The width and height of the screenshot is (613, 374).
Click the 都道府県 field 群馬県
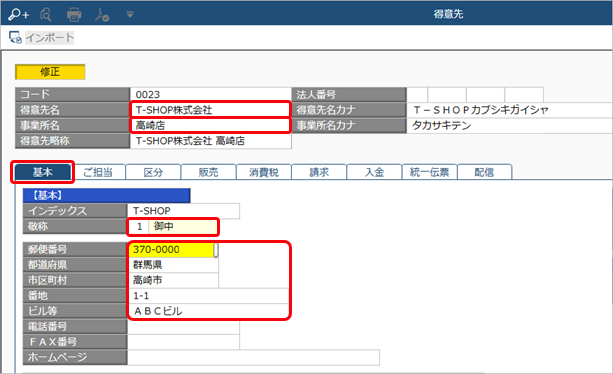[x=173, y=265]
